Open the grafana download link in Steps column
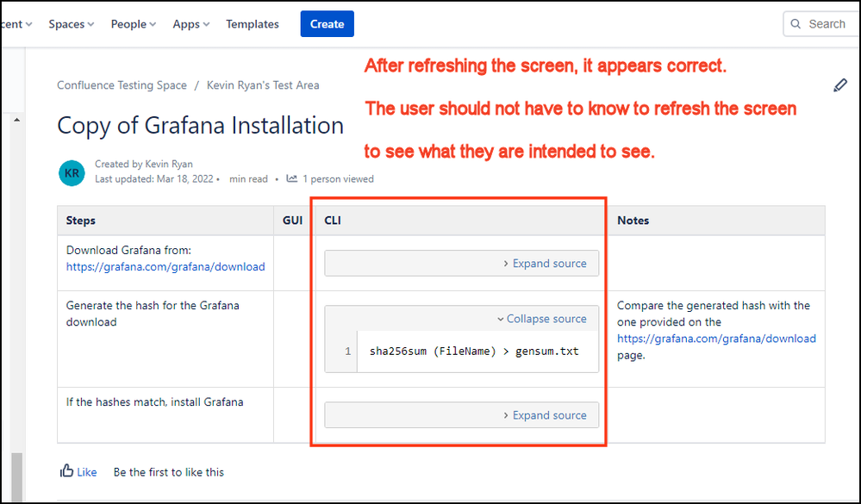This screenshot has width=861, height=504. pos(165,267)
